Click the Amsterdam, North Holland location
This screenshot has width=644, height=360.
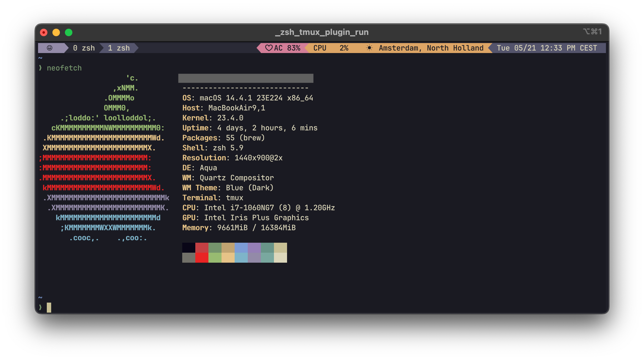click(431, 48)
